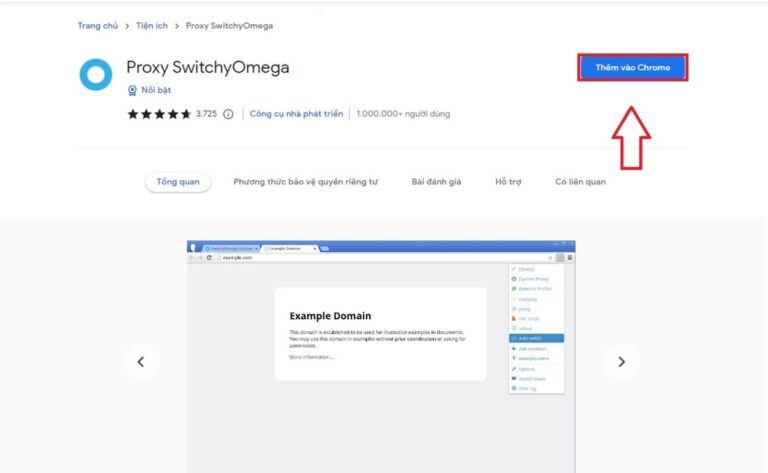Open the Công cụ nhà phát triển category link
Screen dimensions: 768x473
(x=296, y=114)
